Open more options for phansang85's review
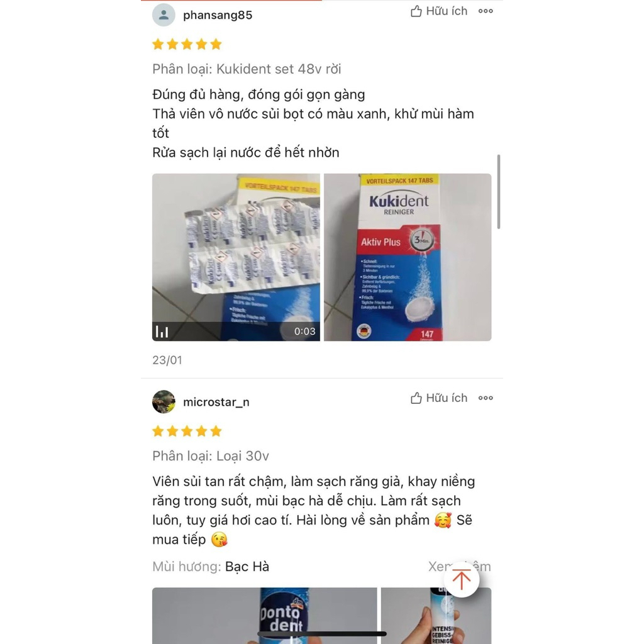 pos(486,11)
